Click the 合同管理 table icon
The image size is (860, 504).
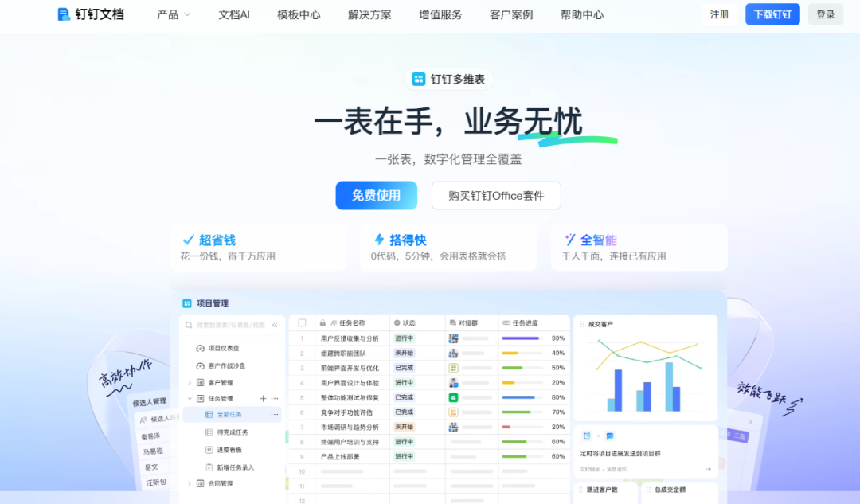click(200, 484)
